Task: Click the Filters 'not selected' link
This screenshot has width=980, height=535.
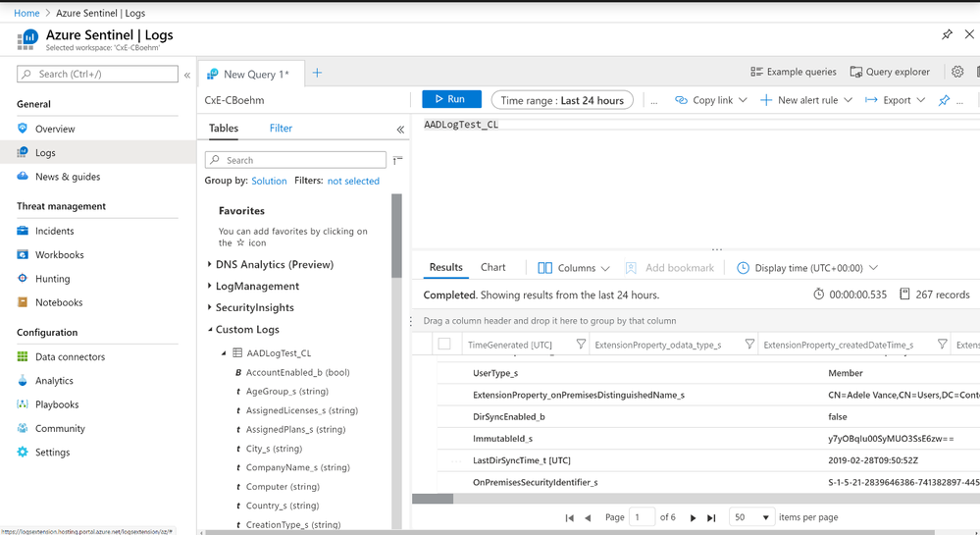Action: point(353,181)
